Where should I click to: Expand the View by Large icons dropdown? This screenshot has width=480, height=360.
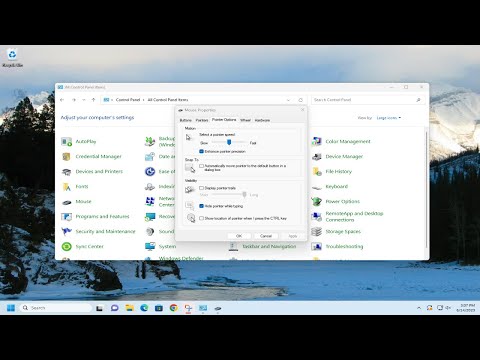[389, 118]
